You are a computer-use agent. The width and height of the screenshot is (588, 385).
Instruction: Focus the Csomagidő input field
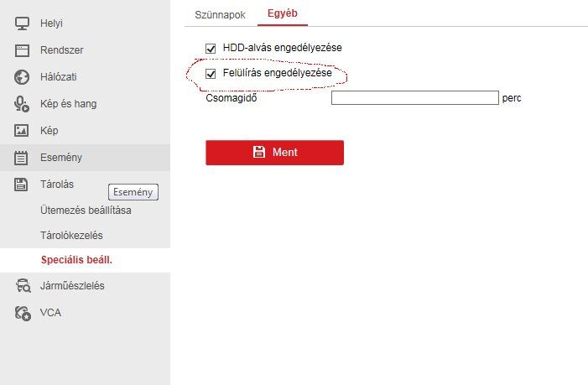414,98
